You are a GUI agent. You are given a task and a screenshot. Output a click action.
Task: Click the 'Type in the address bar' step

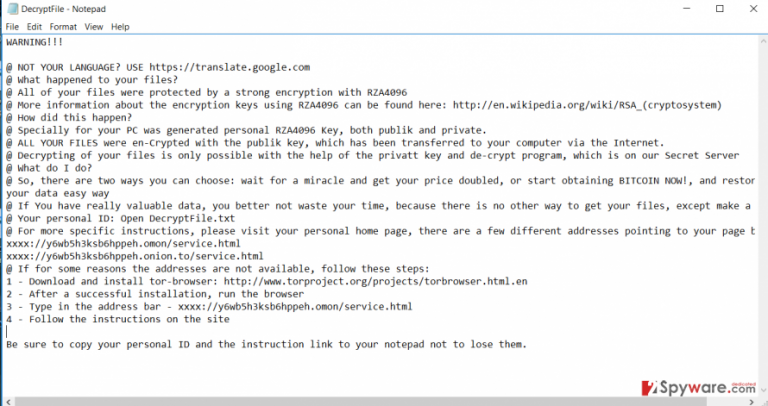pyautogui.click(x=209, y=307)
